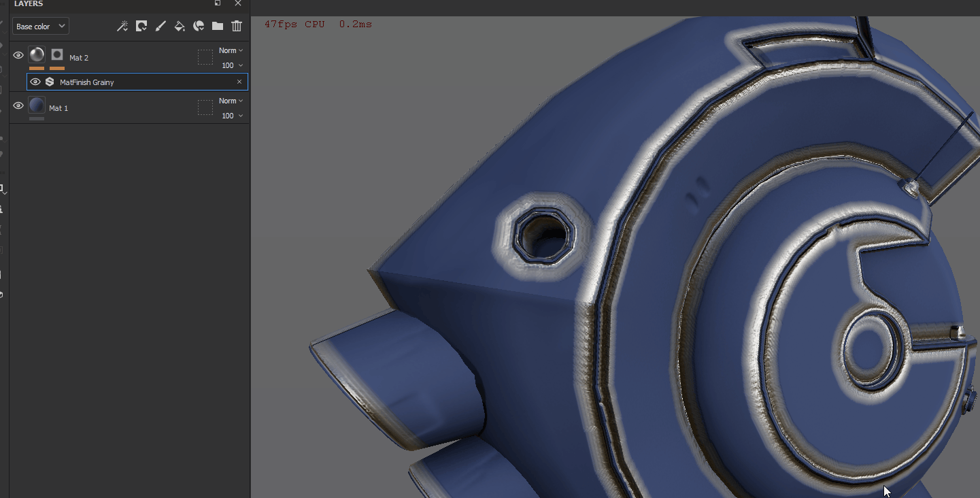The height and width of the screenshot is (498, 980).
Task: Add a fill layer with bucket icon
Action: click(180, 27)
